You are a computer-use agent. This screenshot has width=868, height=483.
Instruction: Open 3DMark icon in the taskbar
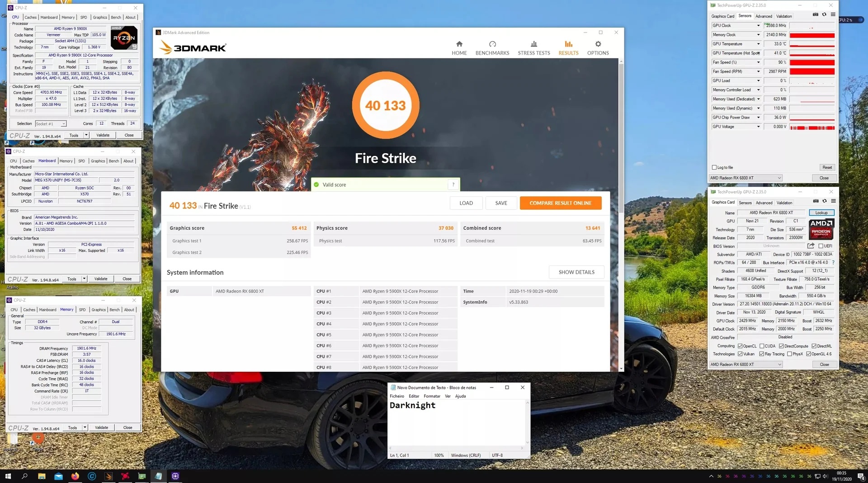tap(108, 476)
